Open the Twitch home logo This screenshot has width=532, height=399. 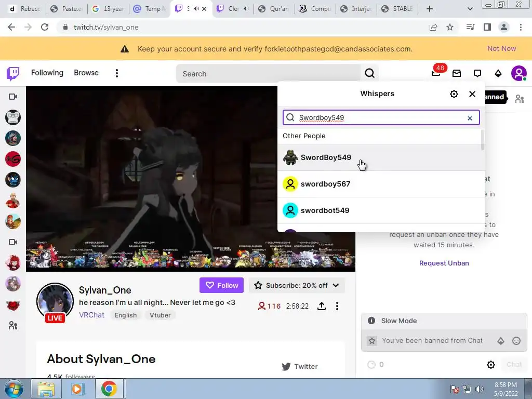[x=13, y=74]
